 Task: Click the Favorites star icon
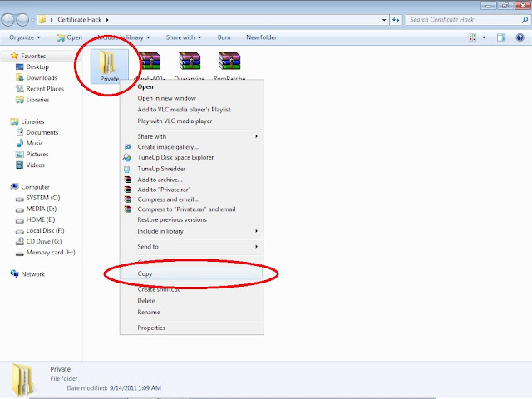(14, 56)
